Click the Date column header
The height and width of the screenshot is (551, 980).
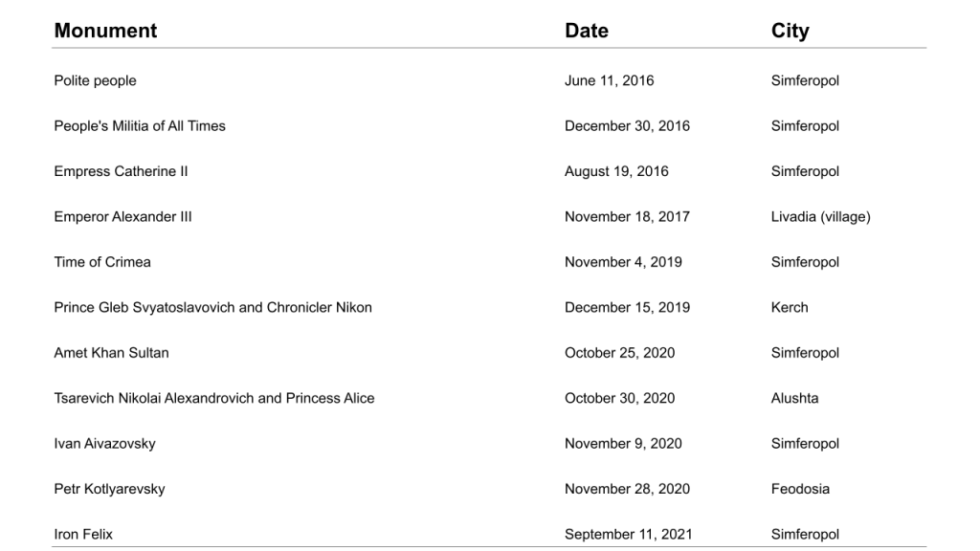[586, 31]
